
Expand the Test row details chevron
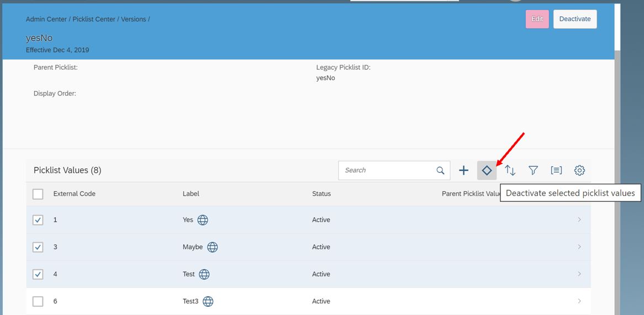[579, 274]
